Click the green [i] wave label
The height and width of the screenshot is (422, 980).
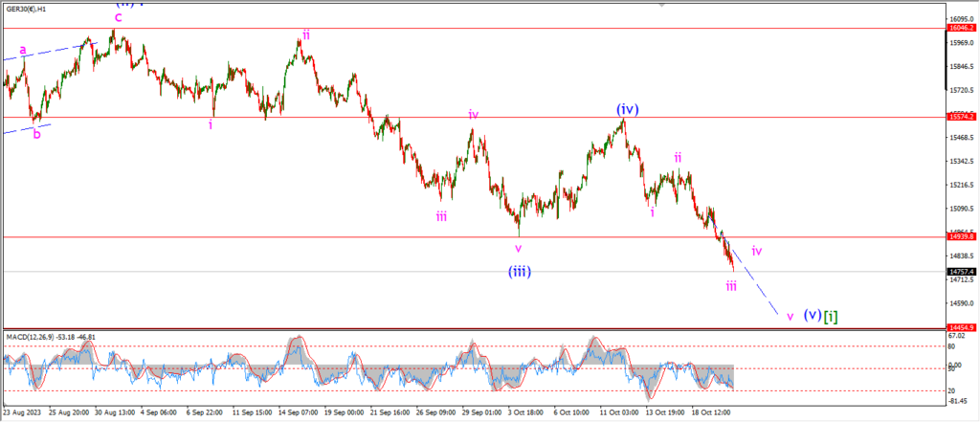[x=831, y=314]
